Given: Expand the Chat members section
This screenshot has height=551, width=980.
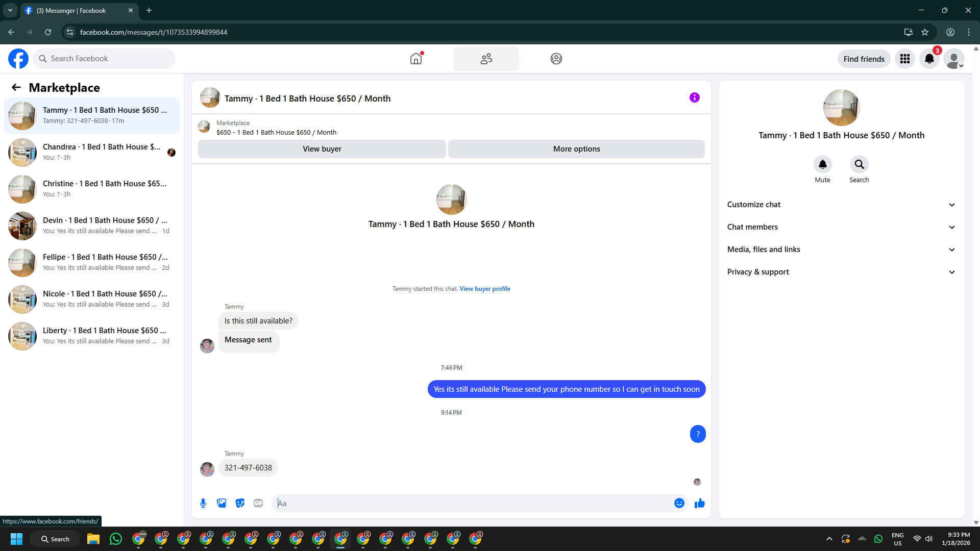Looking at the screenshot, I should 841,227.
